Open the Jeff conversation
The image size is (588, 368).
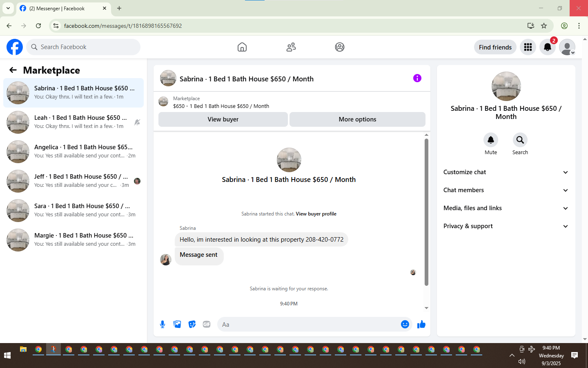[73, 181]
